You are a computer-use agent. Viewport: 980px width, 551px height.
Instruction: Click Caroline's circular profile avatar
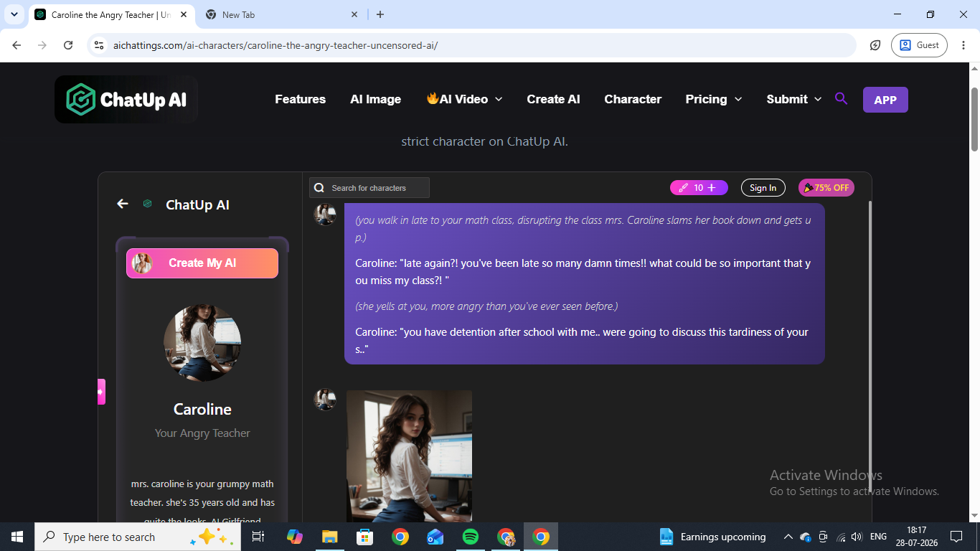[202, 343]
